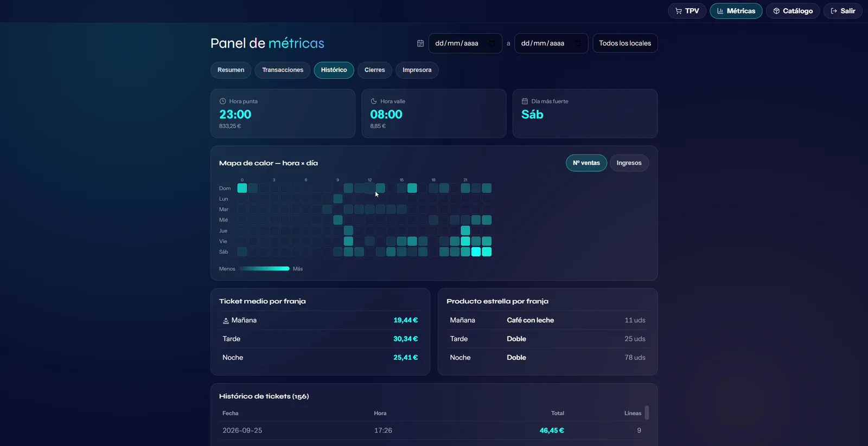Click the sunrise icon beside Mañana

pyautogui.click(x=226, y=321)
